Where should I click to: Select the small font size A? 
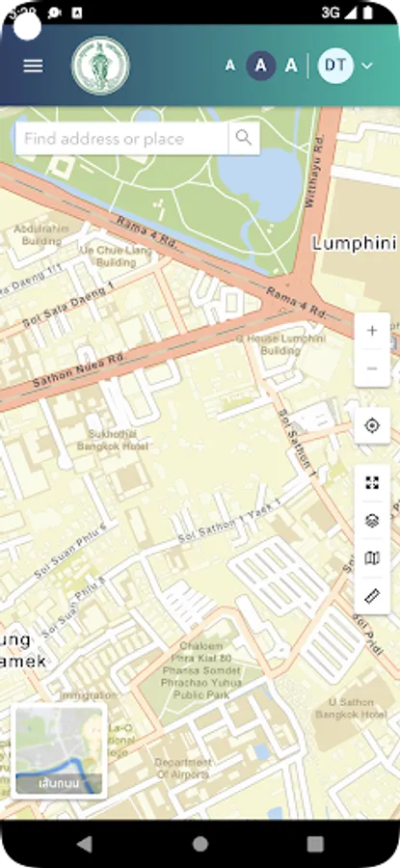230,66
